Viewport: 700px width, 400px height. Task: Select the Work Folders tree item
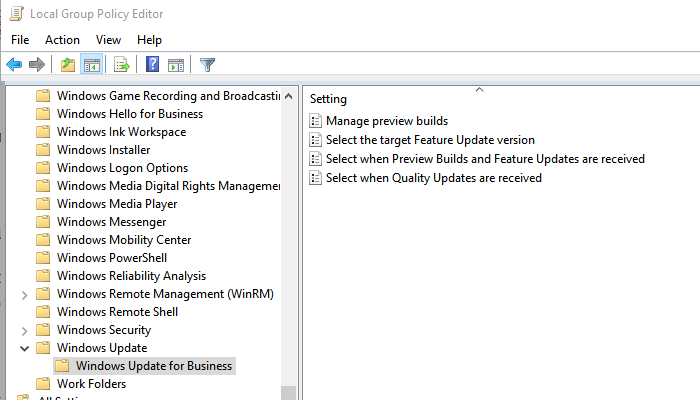[x=91, y=384]
